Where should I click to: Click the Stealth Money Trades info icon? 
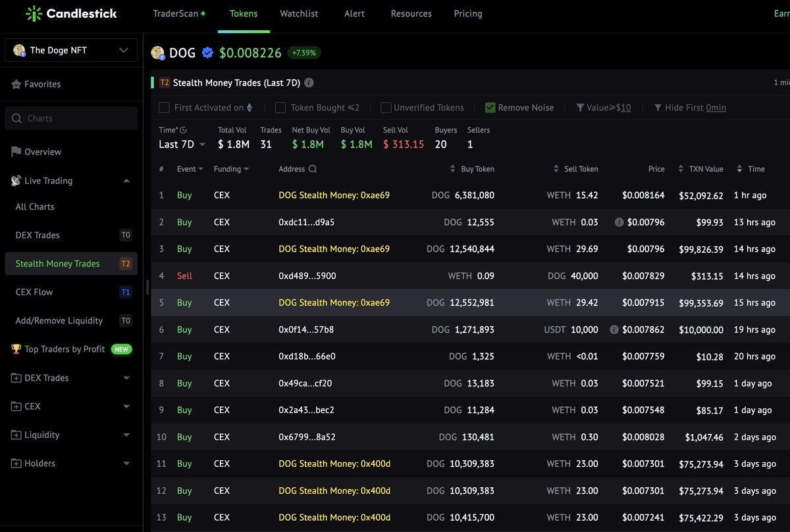click(309, 83)
